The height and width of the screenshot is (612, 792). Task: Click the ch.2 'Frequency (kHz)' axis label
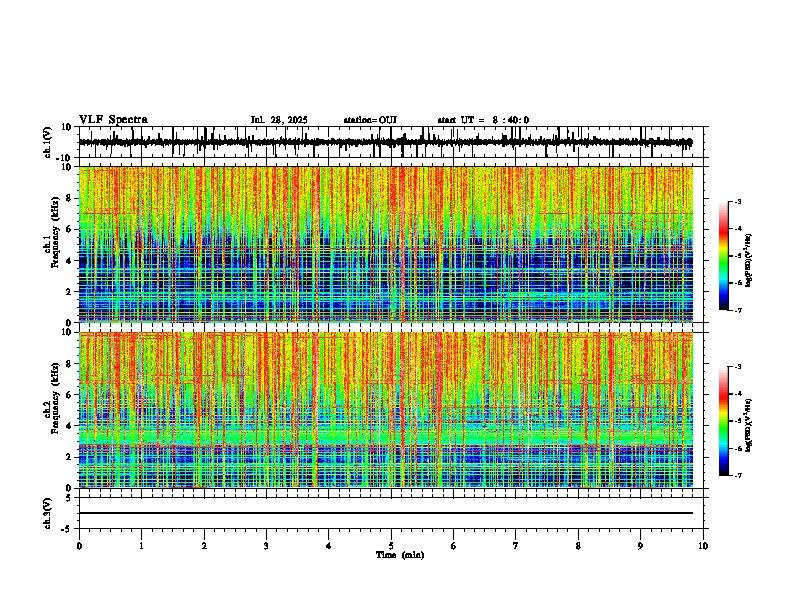(55, 398)
